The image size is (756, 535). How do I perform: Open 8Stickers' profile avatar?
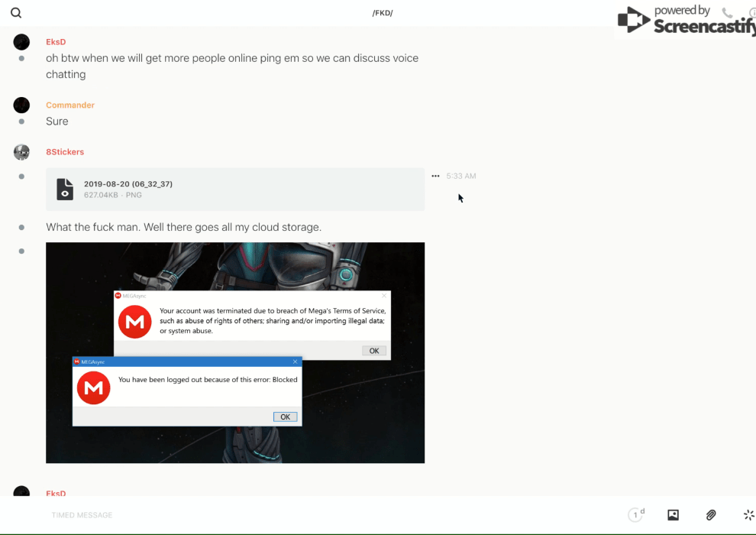(21, 152)
